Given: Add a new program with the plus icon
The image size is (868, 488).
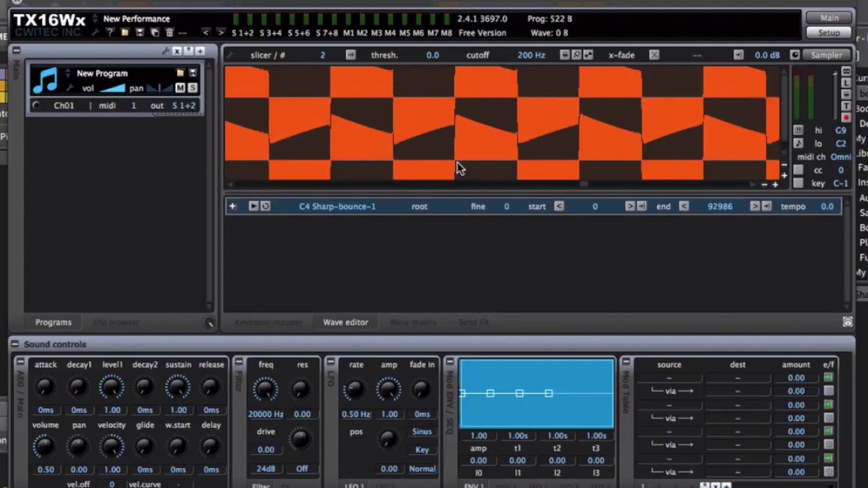Looking at the screenshot, I should pos(200,51).
